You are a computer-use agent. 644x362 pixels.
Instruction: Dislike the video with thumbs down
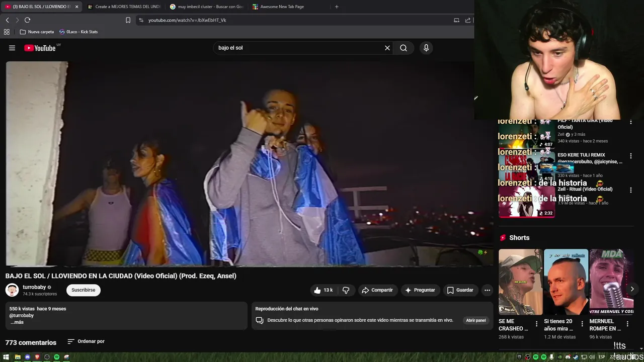(346, 290)
